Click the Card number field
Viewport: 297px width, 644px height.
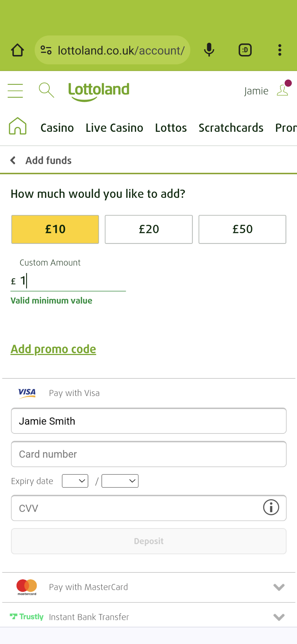point(149,454)
